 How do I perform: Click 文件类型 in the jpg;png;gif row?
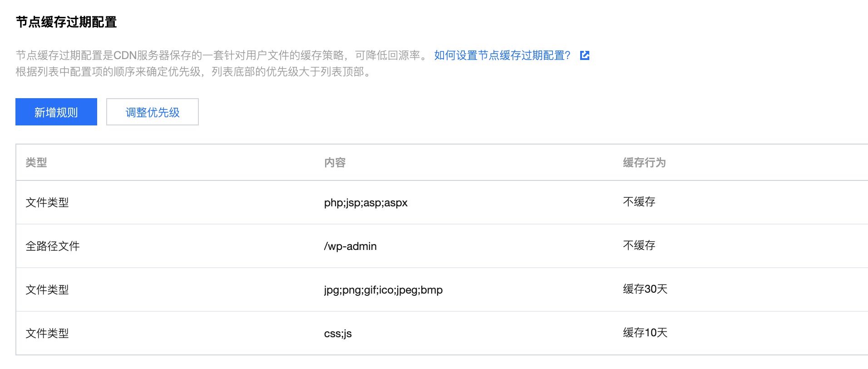coord(47,290)
